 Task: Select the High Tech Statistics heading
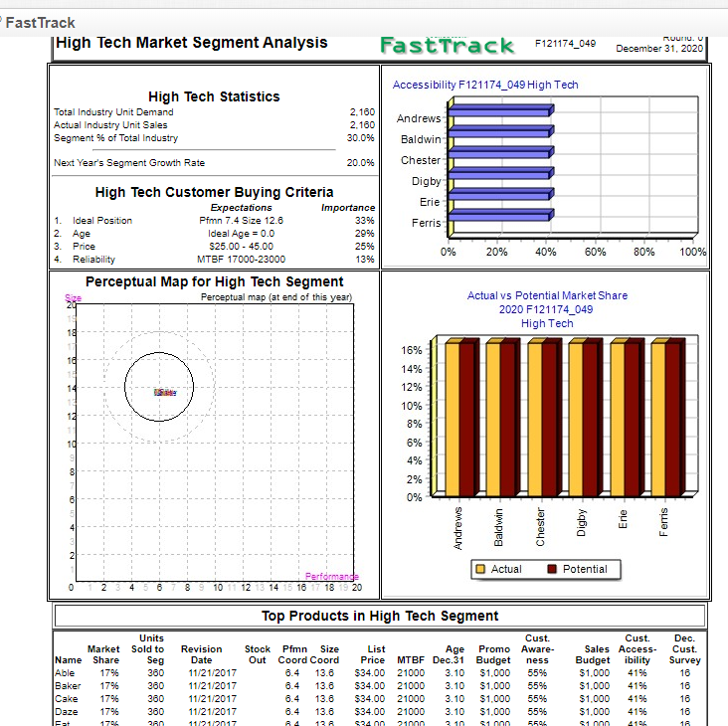click(x=214, y=96)
